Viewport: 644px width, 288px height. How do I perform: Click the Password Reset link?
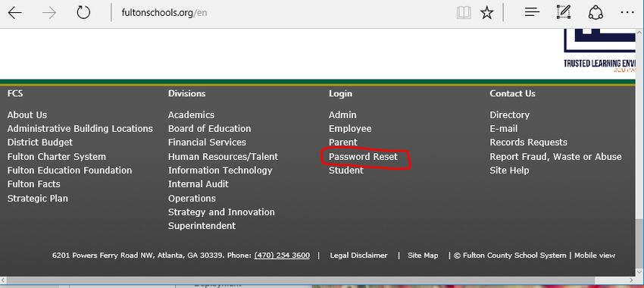point(363,157)
